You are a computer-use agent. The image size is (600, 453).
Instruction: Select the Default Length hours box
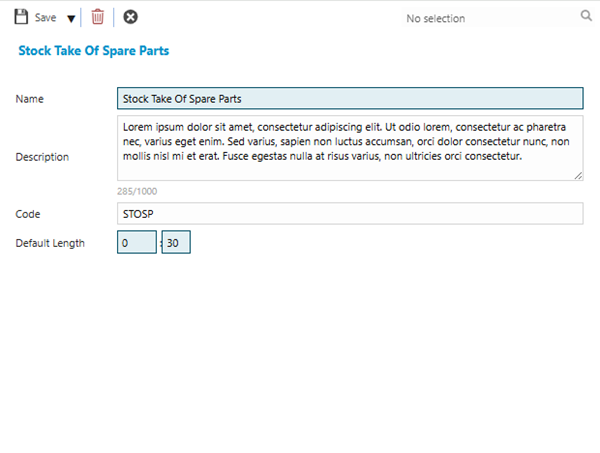coord(137,243)
